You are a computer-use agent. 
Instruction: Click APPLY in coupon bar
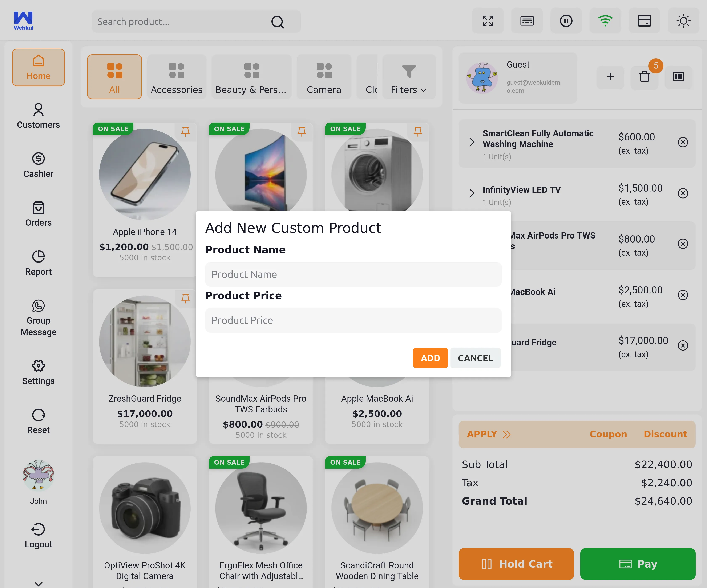[489, 435]
